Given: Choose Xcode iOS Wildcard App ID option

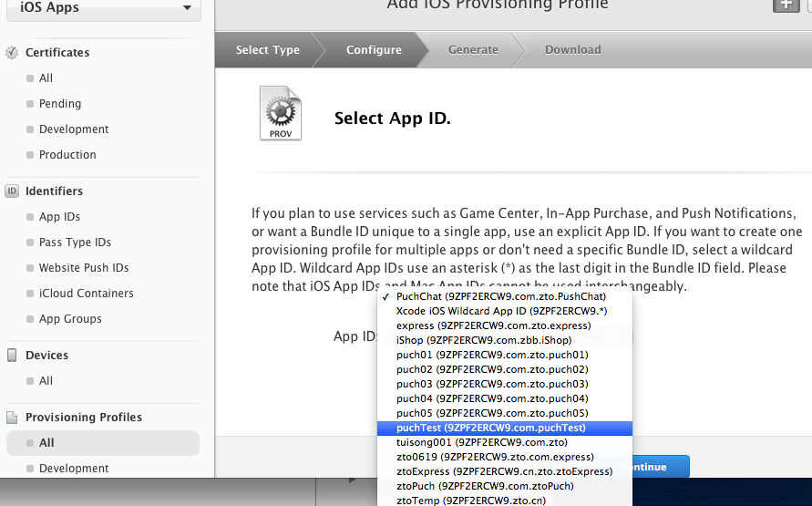Looking at the screenshot, I should tap(504, 311).
